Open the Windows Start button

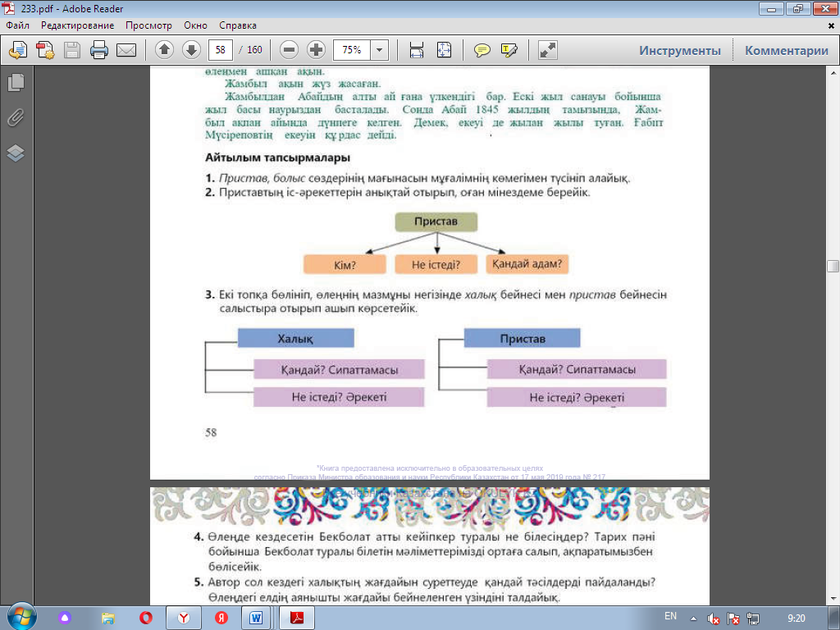pos(21,617)
